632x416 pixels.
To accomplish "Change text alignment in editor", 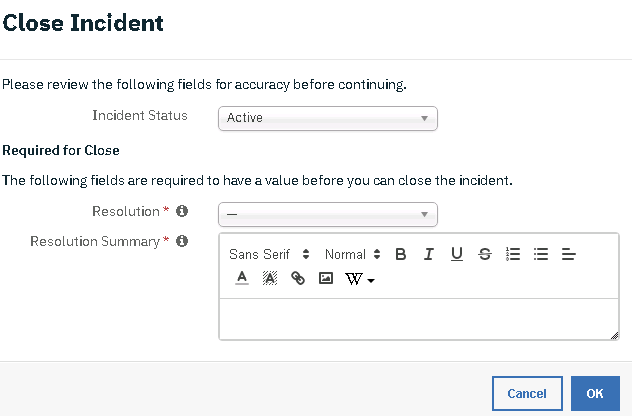I will point(568,254).
